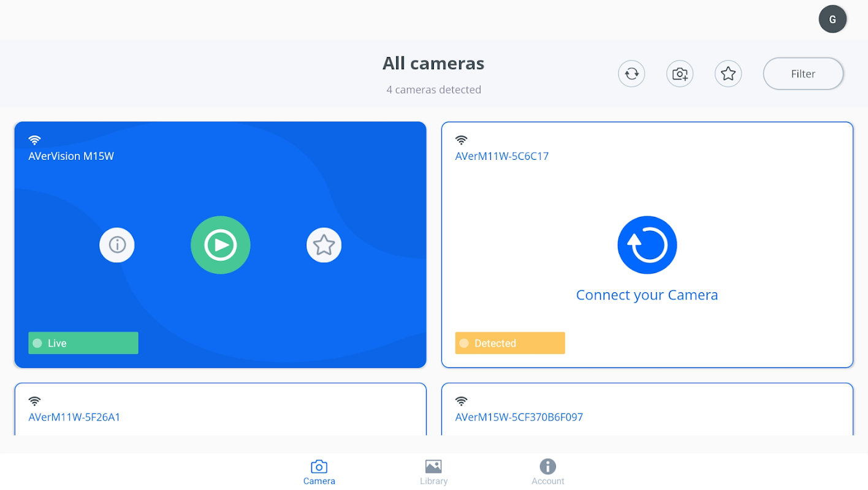Select the AVerM15W-5CF370B6F097 camera card
Image resolution: width=868 pixels, height=490 pixels.
click(647, 409)
